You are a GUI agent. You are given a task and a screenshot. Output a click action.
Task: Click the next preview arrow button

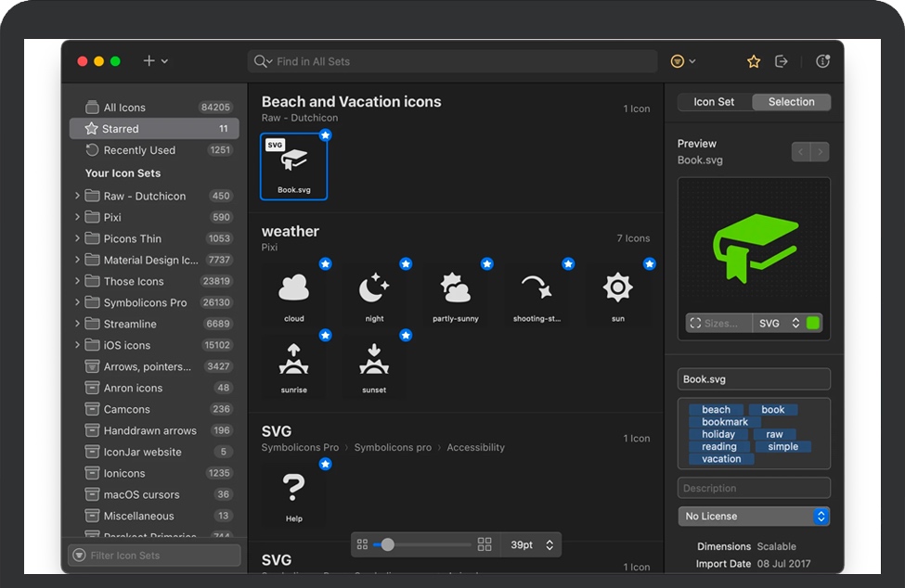pos(820,152)
